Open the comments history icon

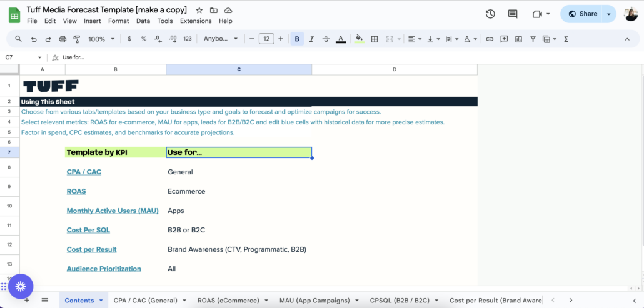(513, 14)
